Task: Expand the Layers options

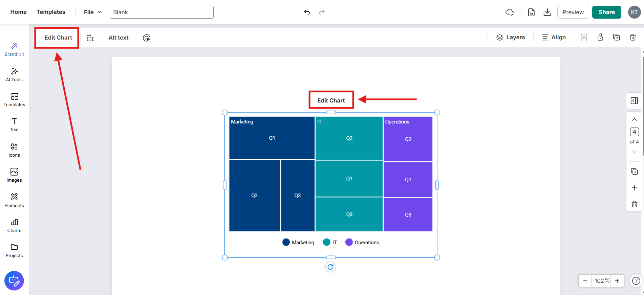Action: (510, 38)
